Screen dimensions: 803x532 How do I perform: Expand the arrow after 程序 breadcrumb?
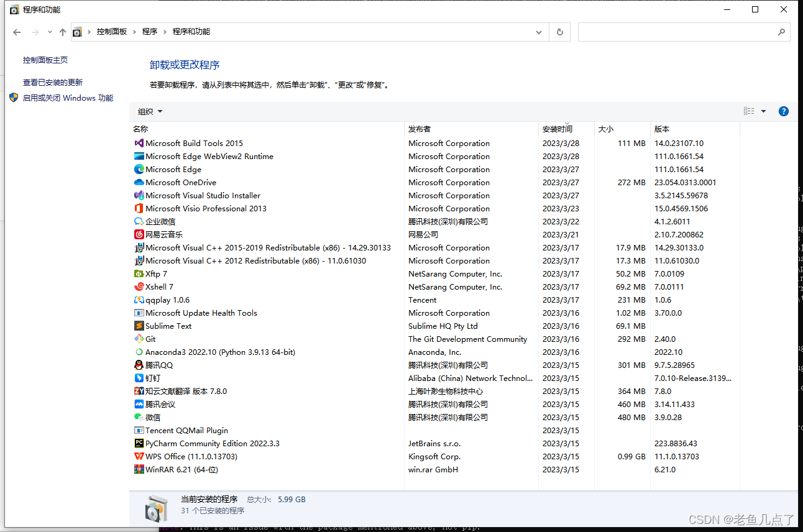point(165,32)
